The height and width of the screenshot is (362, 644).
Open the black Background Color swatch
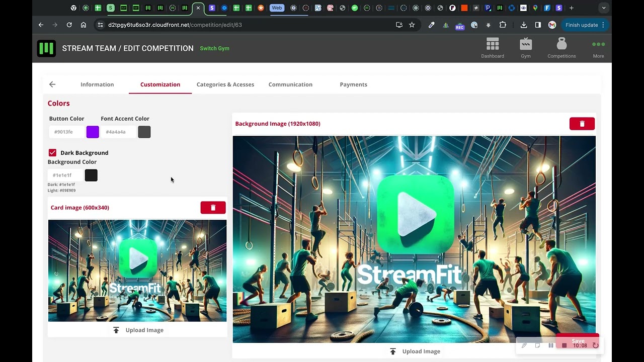pyautogui.click(x=91, y=175)
